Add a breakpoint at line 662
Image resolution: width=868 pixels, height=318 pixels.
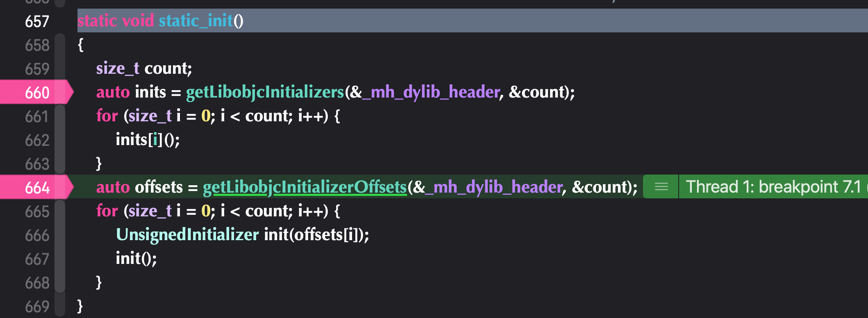pyautogui.click(x=37, y=140)
